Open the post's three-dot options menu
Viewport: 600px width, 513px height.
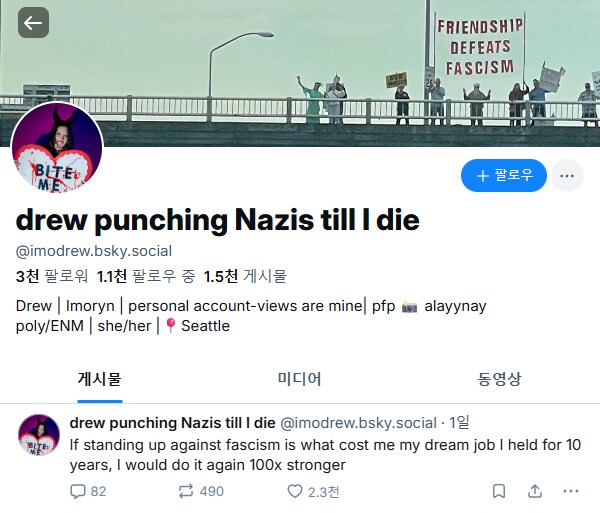(571, 491)
